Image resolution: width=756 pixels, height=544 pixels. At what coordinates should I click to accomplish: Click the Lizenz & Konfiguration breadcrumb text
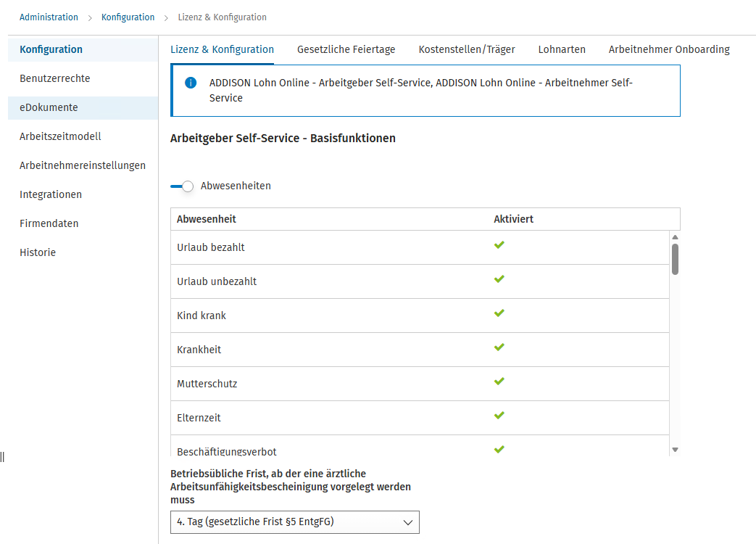pos(223,17)
